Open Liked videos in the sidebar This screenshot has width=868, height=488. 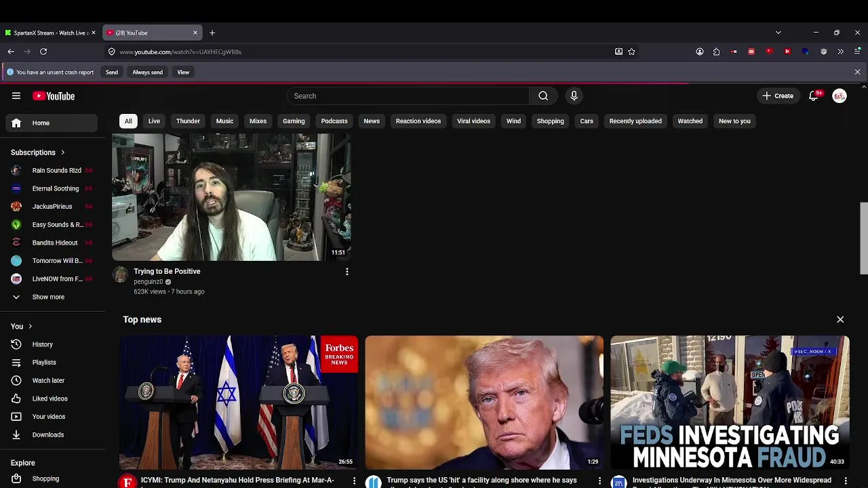[53, 399]
